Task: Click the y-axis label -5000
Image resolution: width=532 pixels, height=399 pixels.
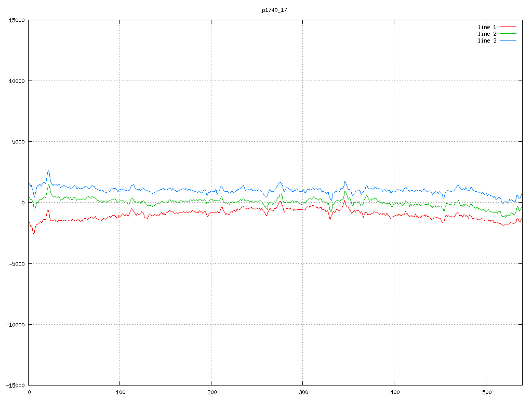Action: pos(17,264)
